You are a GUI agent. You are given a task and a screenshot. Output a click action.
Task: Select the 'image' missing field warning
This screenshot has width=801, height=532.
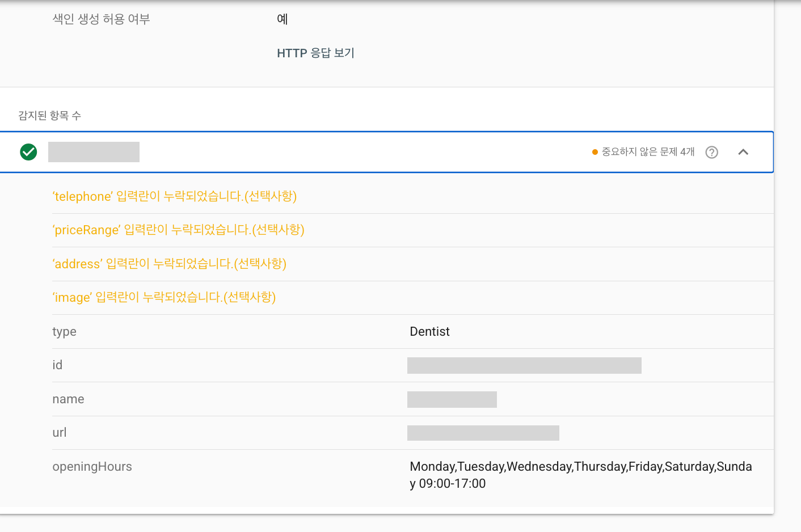pyautogui.click(x=164, y=297)
